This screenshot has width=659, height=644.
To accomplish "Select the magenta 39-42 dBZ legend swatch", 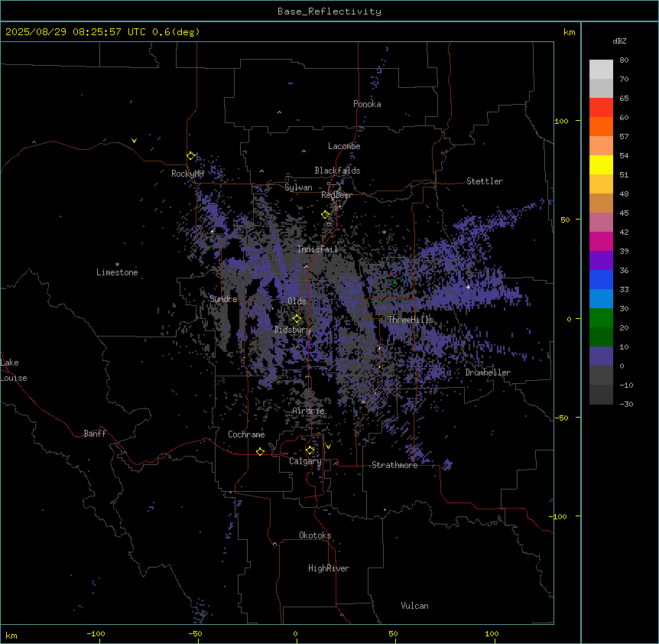I will click(x=601, y=241).
